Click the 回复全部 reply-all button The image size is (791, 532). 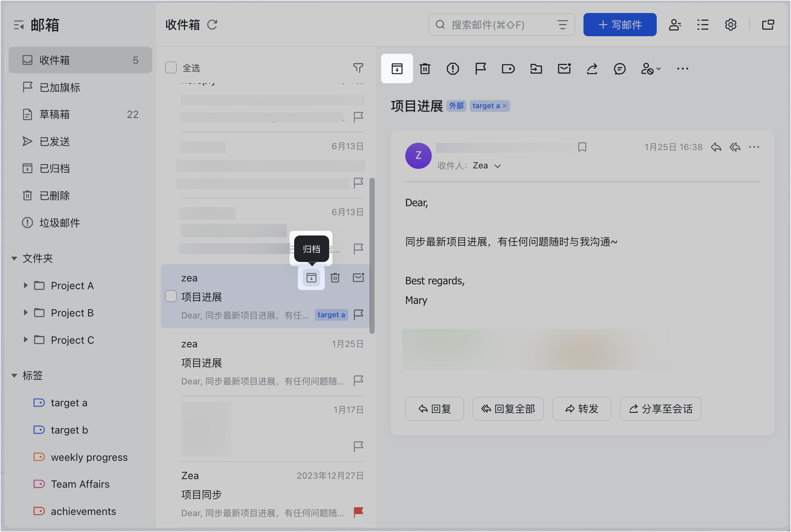(508, 409)
